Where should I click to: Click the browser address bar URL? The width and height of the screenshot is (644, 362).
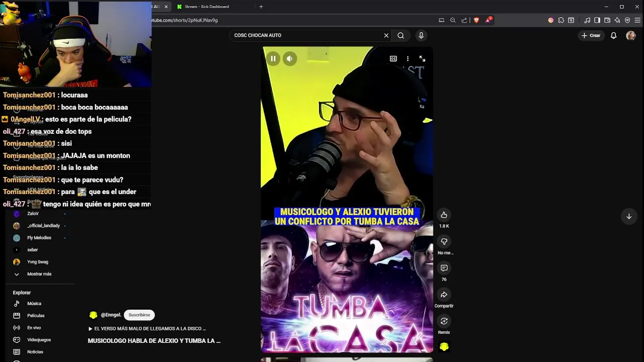click(x=185, y=20)
